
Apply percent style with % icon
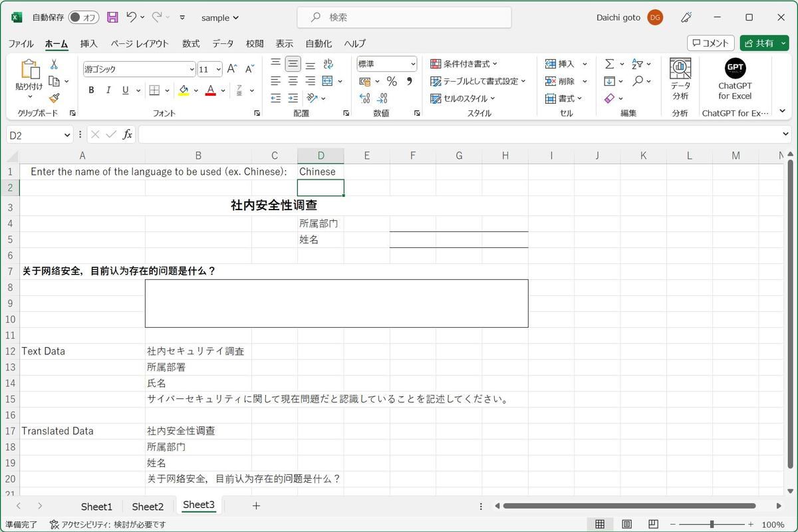[x=392, y=81]
